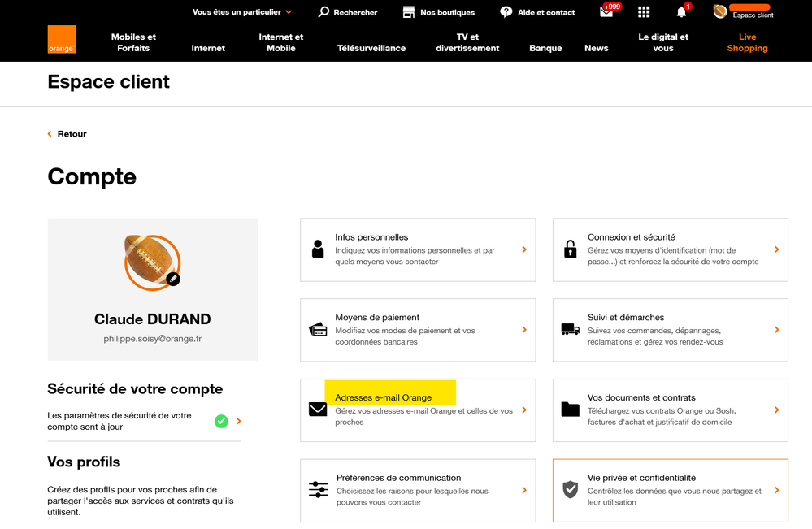Click the rugby ball profile avatar picture
The width and height of the screenshot is (812, 529).
coord(150,260)
